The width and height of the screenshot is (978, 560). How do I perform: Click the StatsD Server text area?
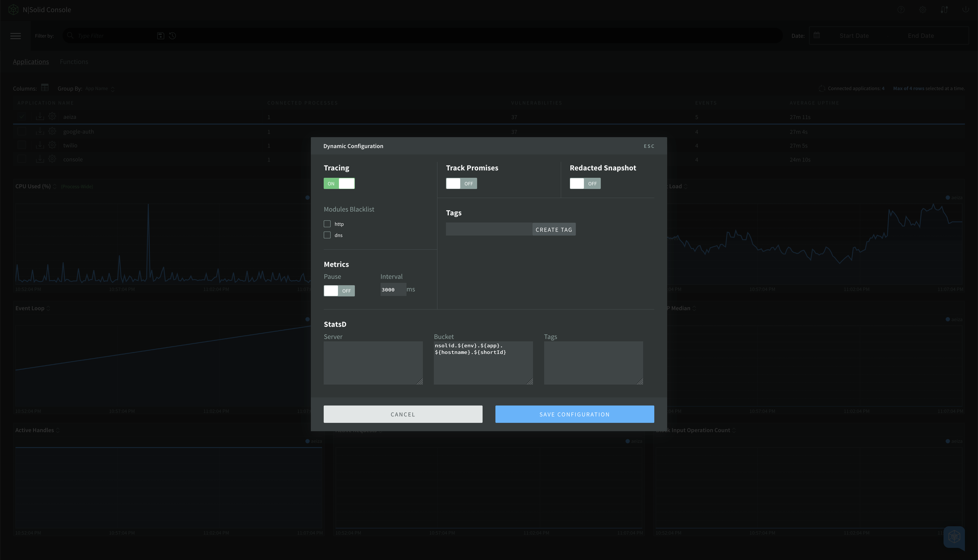pyautogui.click(x=373, y=363)
